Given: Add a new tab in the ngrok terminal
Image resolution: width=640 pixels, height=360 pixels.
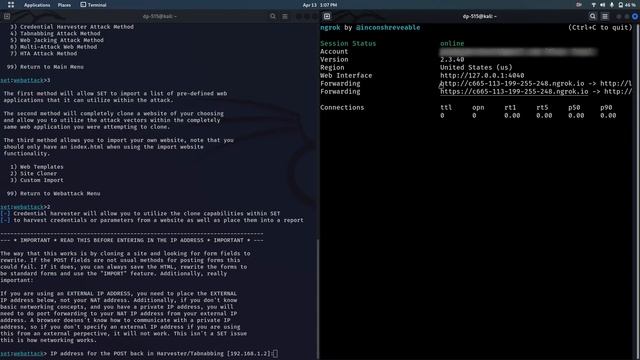Looking at the screenshot, I should tap(327, 16).
